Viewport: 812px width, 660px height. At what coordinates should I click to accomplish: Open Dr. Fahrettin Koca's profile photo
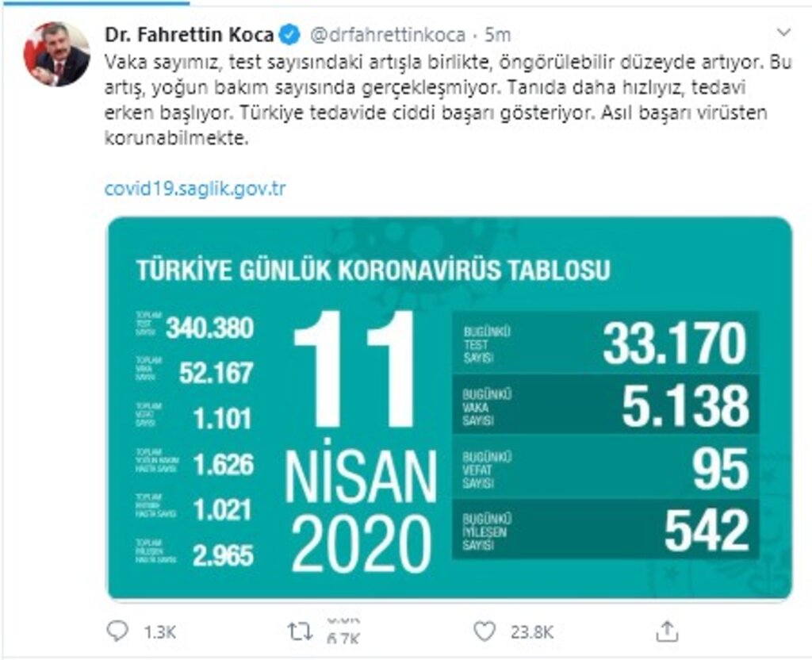point(57,54)
